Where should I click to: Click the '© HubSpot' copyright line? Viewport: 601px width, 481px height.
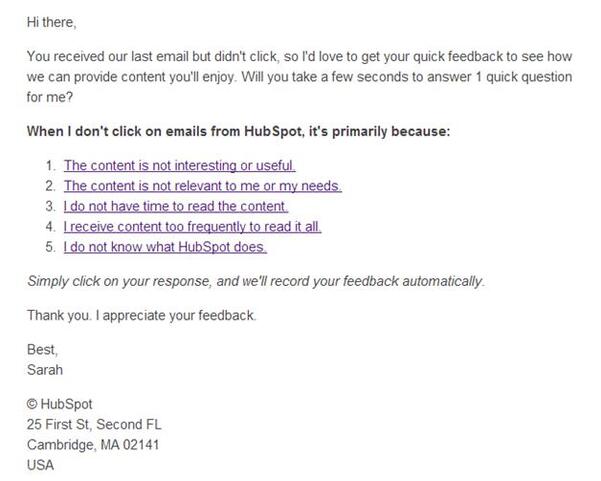(60, 404)
